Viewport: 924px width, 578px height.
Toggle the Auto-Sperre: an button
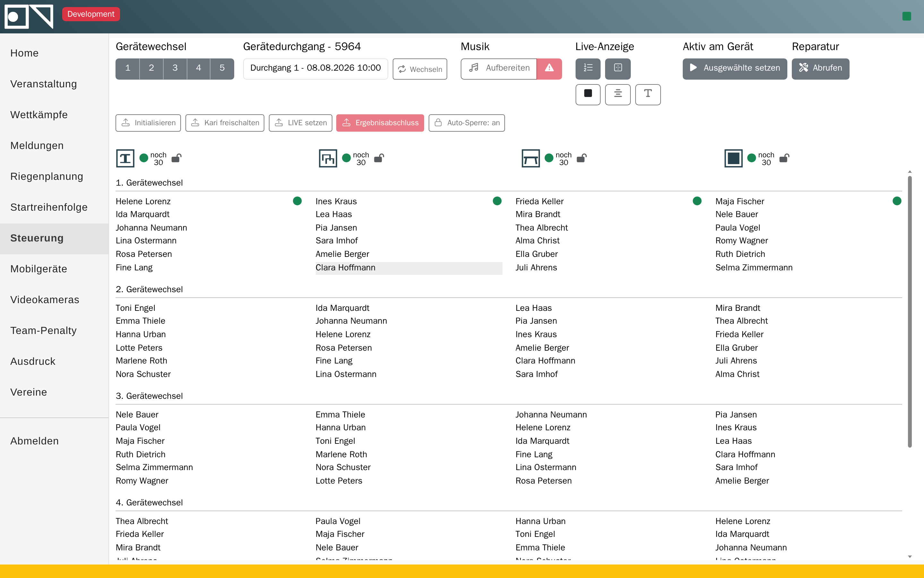(x=466, y=123)
